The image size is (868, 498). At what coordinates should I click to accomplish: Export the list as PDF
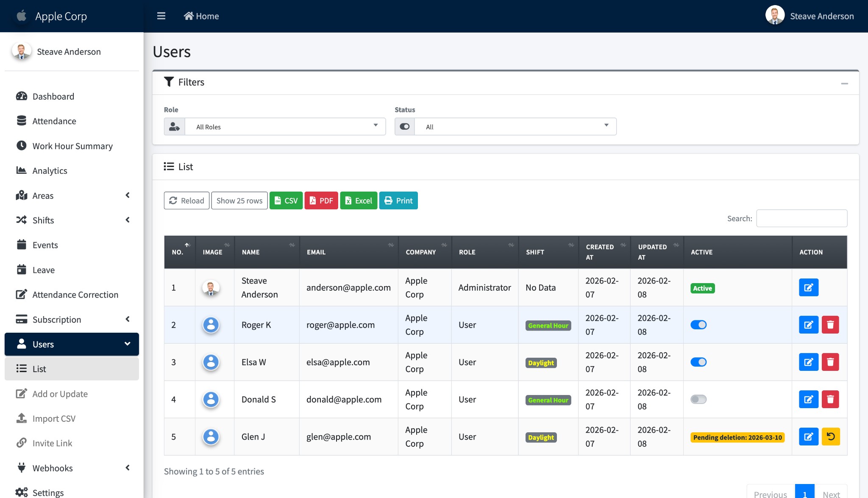click(x=321, y=201)
